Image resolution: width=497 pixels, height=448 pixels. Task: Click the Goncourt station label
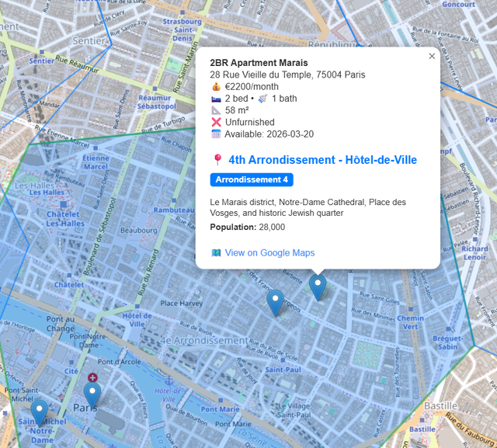(x=458, y=5)
